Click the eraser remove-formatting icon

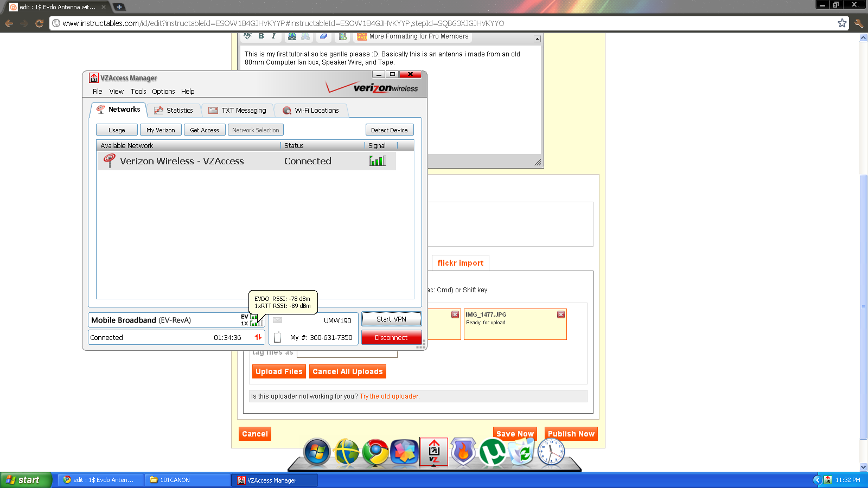tap(323, 36)
